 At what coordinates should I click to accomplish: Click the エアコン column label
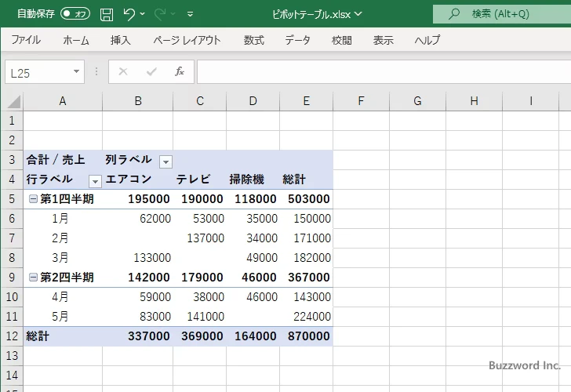[128, 179]
